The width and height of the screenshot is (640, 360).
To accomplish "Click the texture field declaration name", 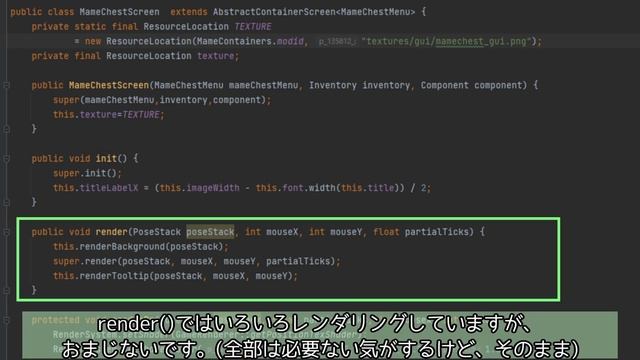I will 216,56.
